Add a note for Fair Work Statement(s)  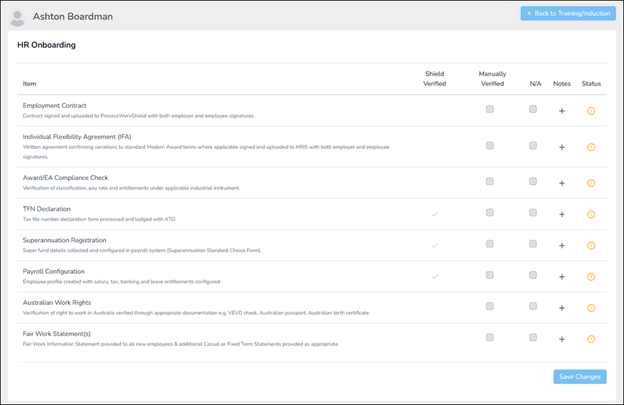click(562, 339)
